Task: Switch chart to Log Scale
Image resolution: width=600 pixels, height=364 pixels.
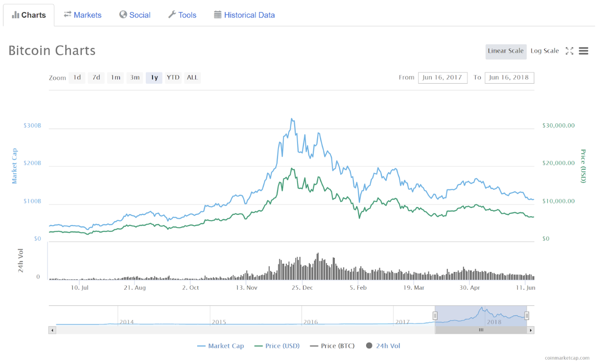Action: (544, 51)
